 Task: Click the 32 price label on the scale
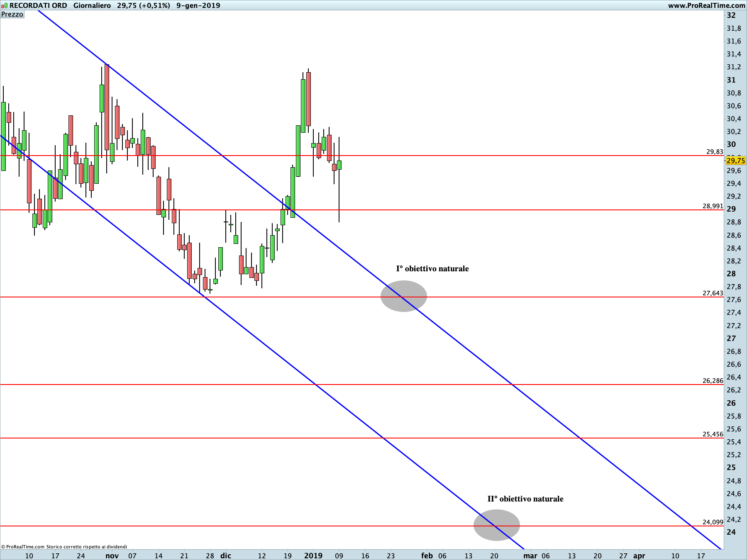[x=731, y=15]
